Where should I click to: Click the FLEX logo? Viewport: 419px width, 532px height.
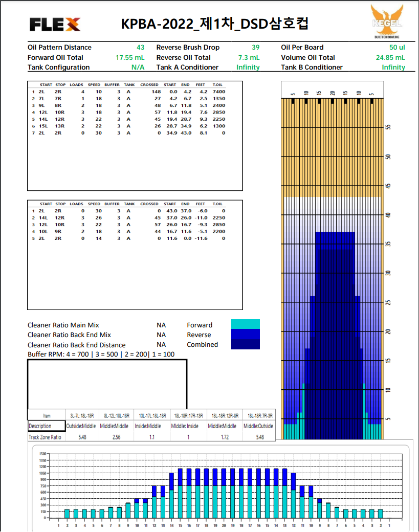55,25
